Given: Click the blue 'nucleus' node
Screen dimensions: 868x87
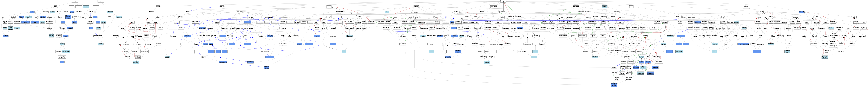Looking at the screenshot, I should pos(91,28).
